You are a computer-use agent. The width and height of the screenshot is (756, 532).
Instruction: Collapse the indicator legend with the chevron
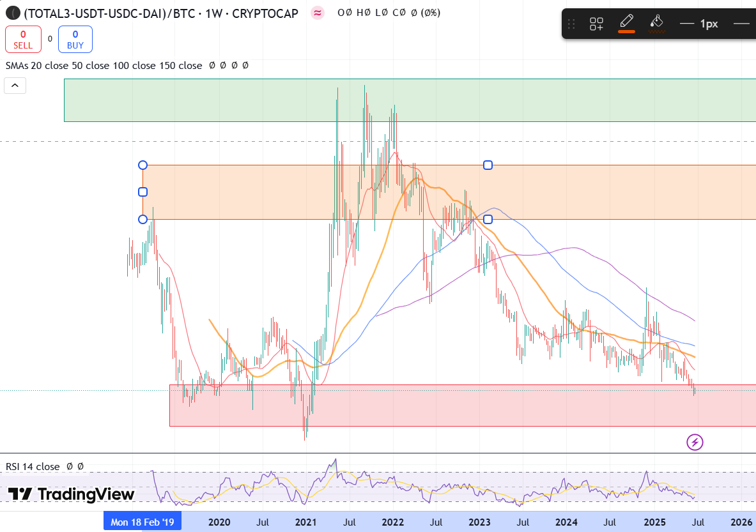[x=15, y=86]
